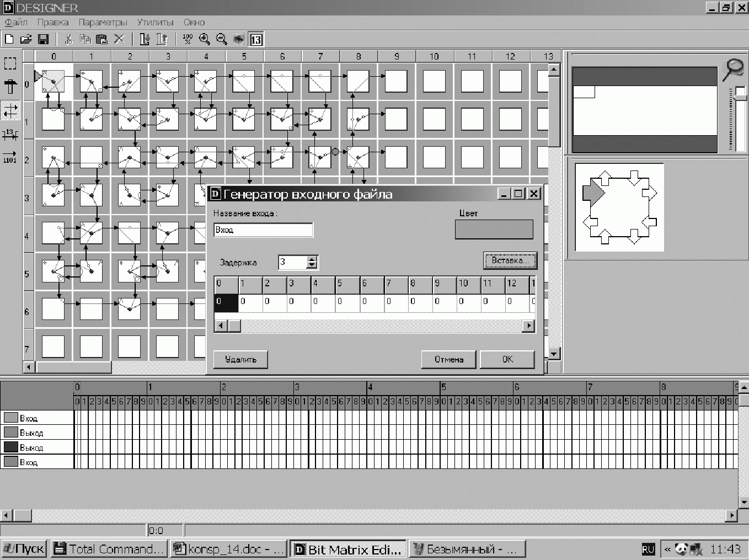Toggle the crossed arrows connection tool

(x=10, y=110)
